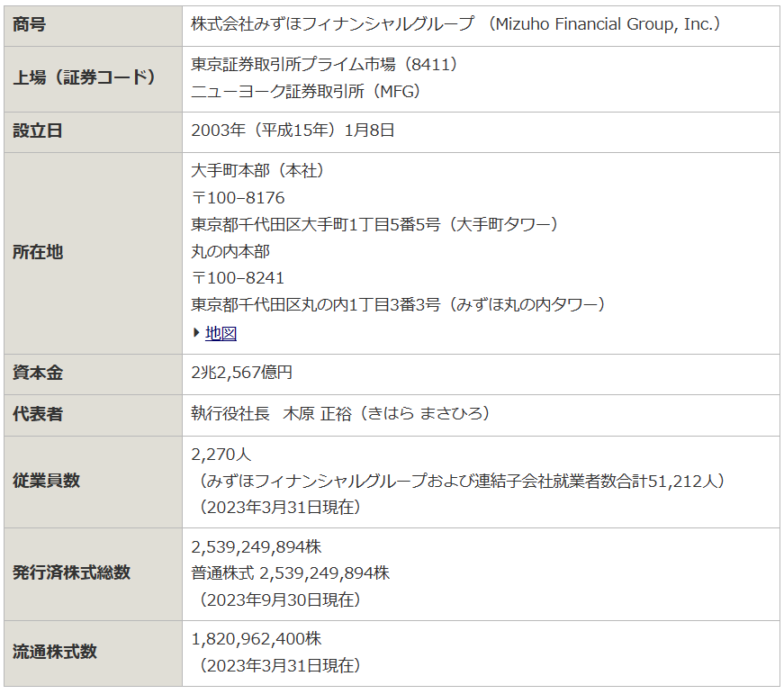Click the 丸の内1丁目3番3号 address line
The height and width of the screenshot is (694, 784).
click(x=398, y=304)
